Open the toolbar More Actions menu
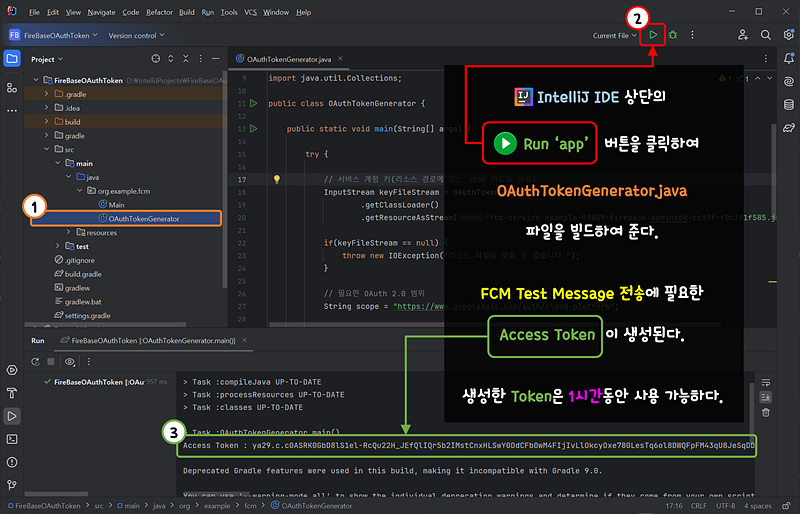800x514 pixels. click(x=692, y=35)
